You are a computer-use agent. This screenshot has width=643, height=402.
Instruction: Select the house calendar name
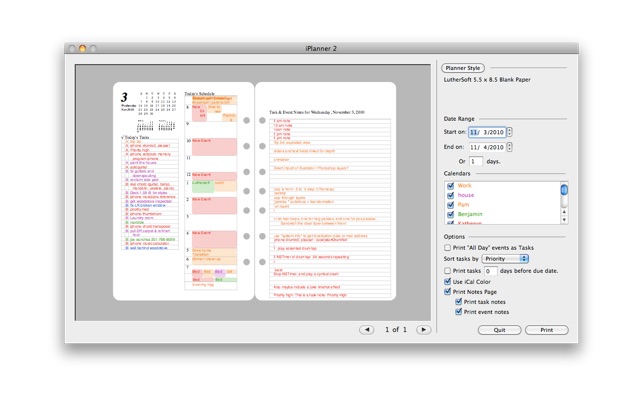pyautogui.click(x=465, y=195)
